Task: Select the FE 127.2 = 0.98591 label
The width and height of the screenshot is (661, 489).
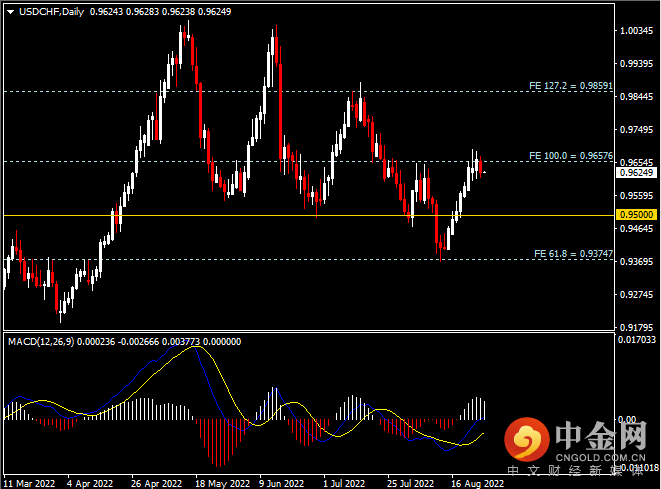Action: pyautogui.click(x=571, y=86)
